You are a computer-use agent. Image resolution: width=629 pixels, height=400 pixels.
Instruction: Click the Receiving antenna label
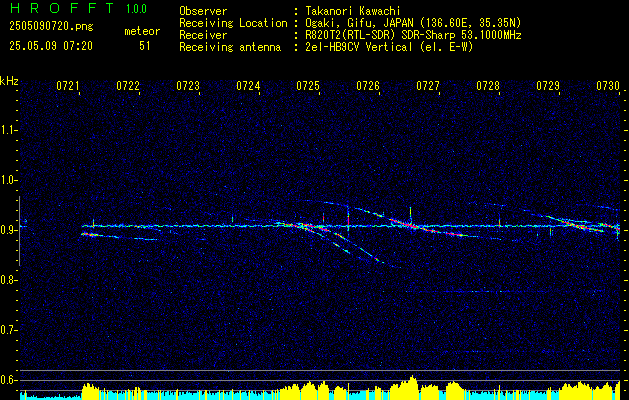[x=230, y=47]
